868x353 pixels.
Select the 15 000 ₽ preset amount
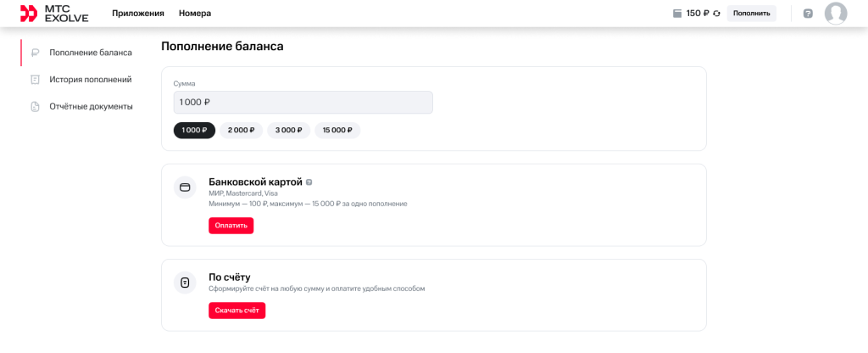point(337,131)
